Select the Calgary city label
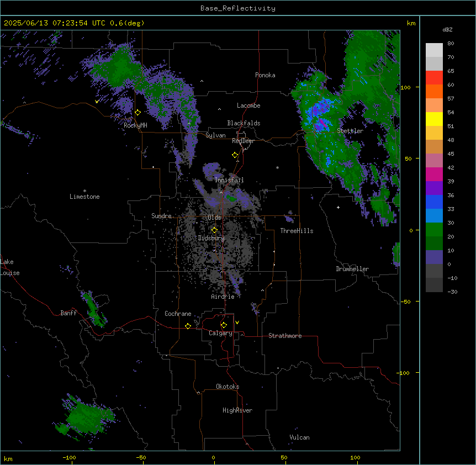The image size is (476, 465). [x=221, y=333]
